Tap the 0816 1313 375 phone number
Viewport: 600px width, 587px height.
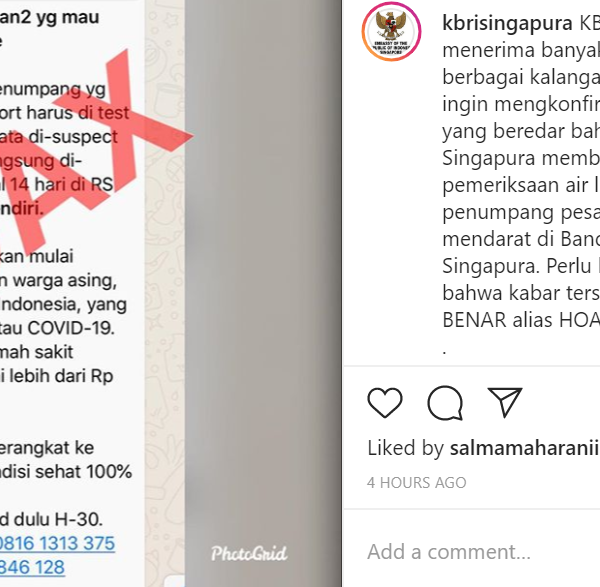[x=57, y=543]
